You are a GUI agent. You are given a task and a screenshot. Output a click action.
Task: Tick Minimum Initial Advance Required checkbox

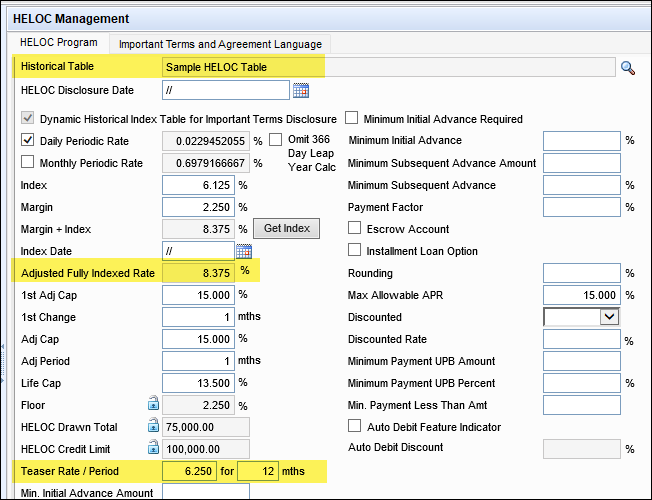tap(352, 119)
